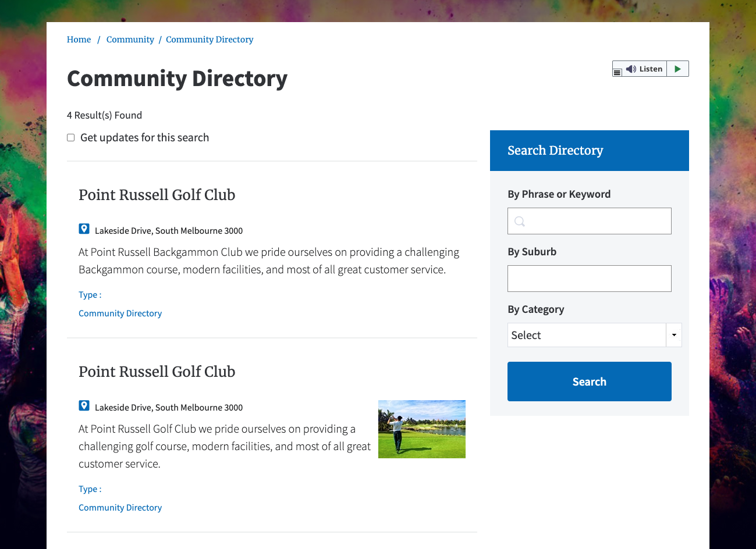Click the magnifying glass in the keyword field
Image resolution: width=756 pixels, height=549 pixels.
click(x=519, y=221)
